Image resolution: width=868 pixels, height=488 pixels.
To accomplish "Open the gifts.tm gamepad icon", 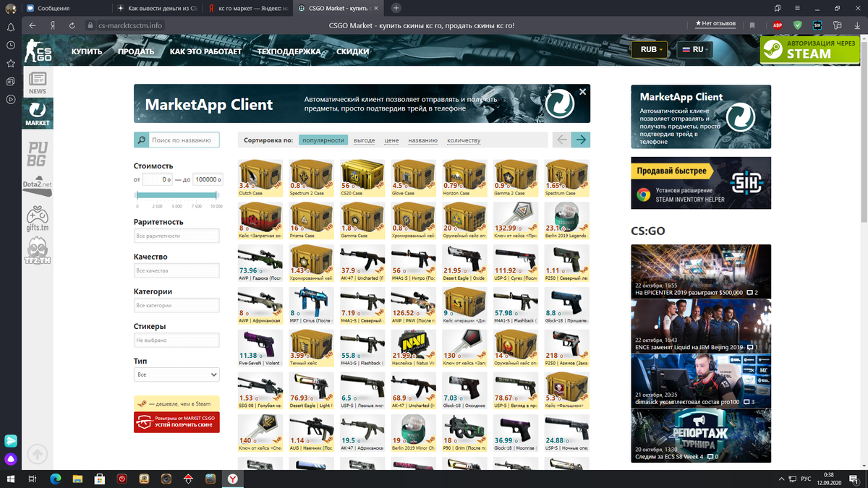I will pos(38,219).
